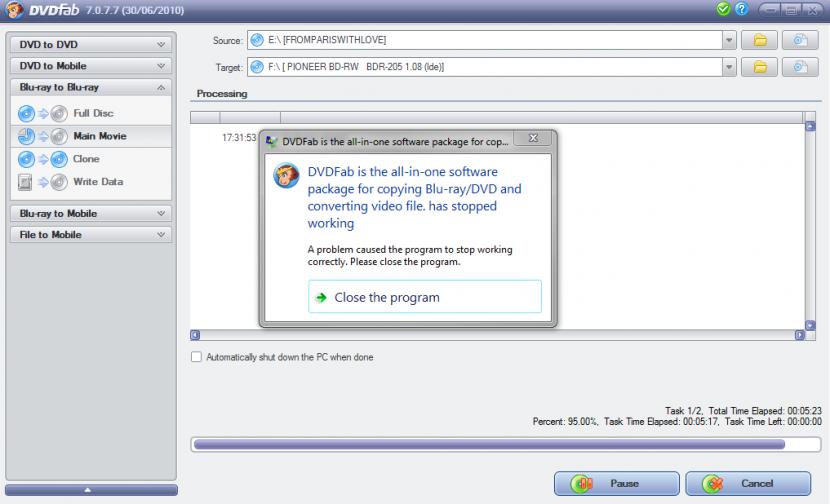Click the green arrow in Close the program
The height and width of the screenshot is (504, 830).
[321, 298]
